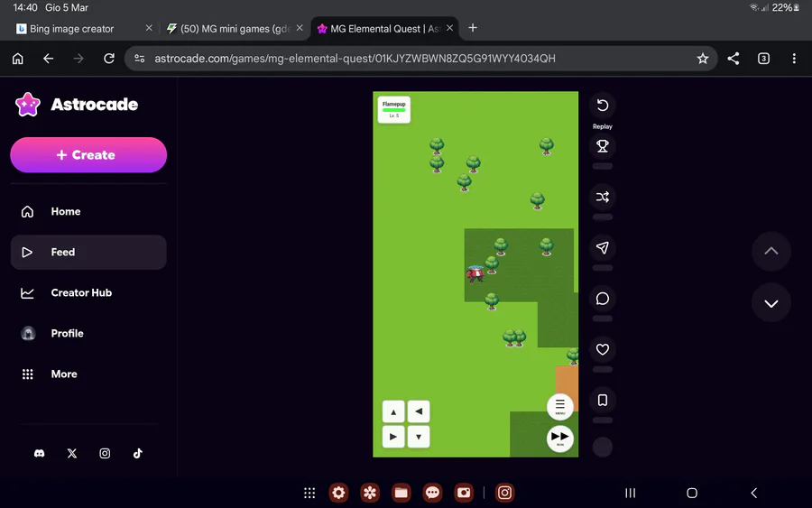The width and height of the screenshot is (812, 508).
Task: Click the browser share icon
Action: coord(734,59)
